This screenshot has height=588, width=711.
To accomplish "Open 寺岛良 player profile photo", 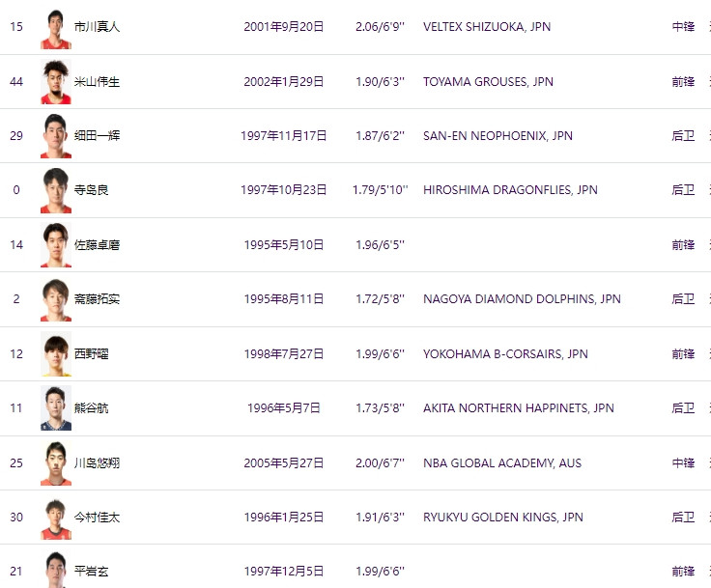I will coord(56,190).
